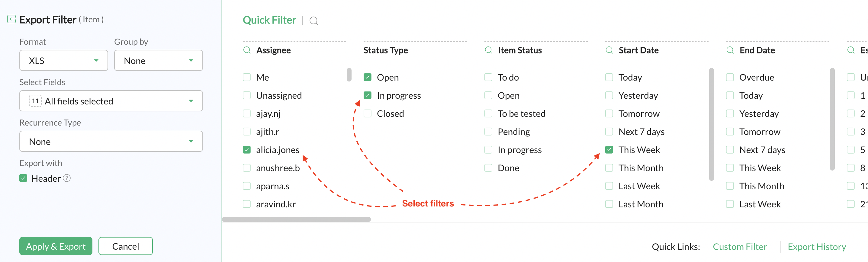Click the Header help question icon
The width and height of the screenshot is (868, 262).
67,178
